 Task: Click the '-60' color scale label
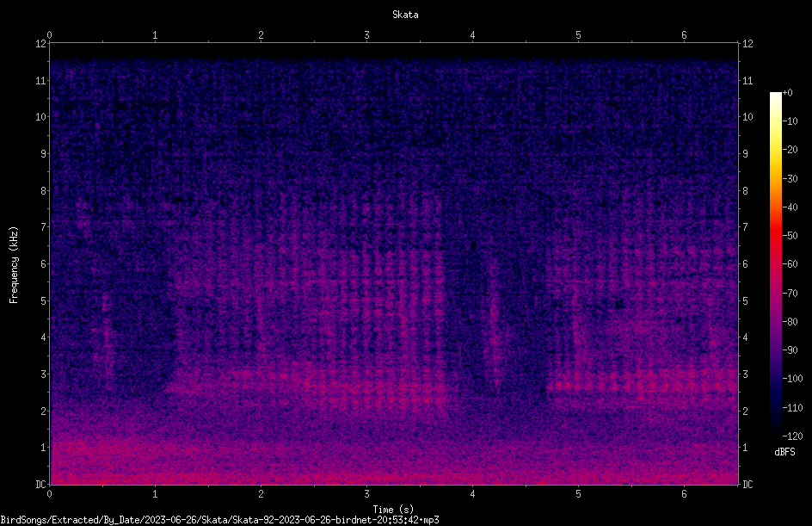click(x=790, y=264)
